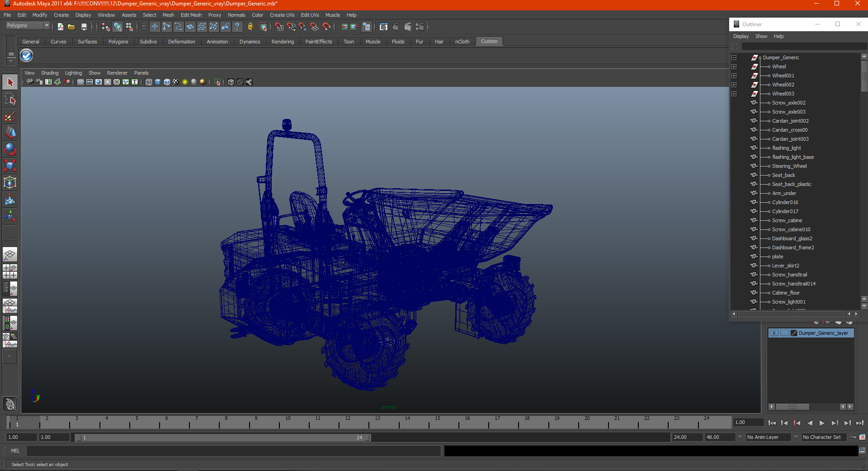Click the New Scene icon
The height and width of the screenshot is (471, 868).
pyautogui.click(x=60, y=27)
